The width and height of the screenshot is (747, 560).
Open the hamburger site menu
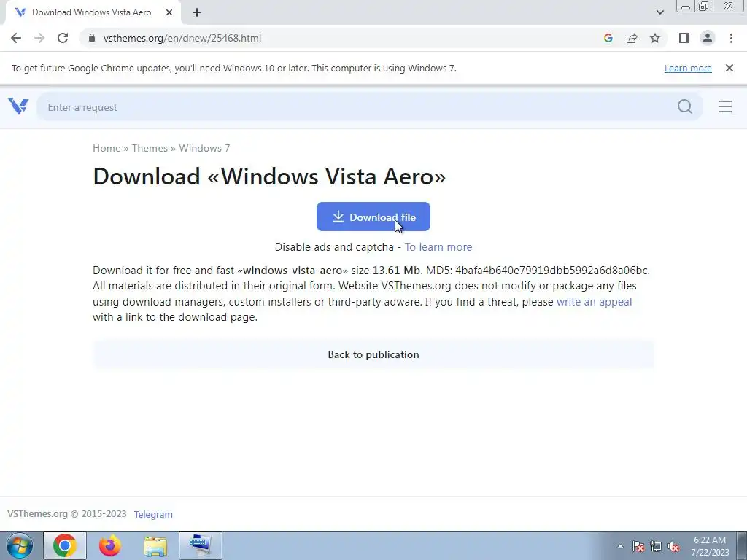coord(725,106)
